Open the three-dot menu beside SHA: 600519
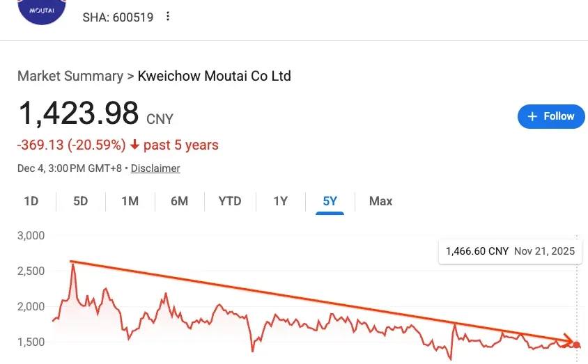Image resolution: width=588 pixels, height=364 pixels. [x=168, y=16]
